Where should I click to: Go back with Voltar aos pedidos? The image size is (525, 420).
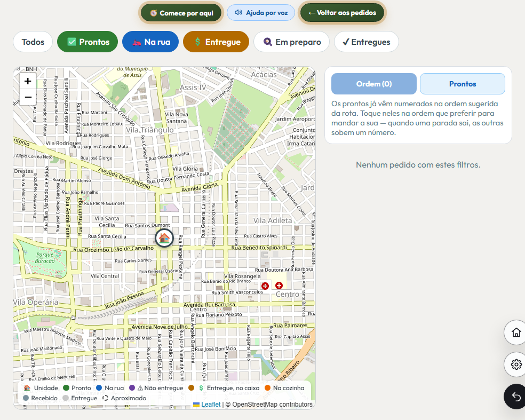pyautogui.click(x=342, y=13)
